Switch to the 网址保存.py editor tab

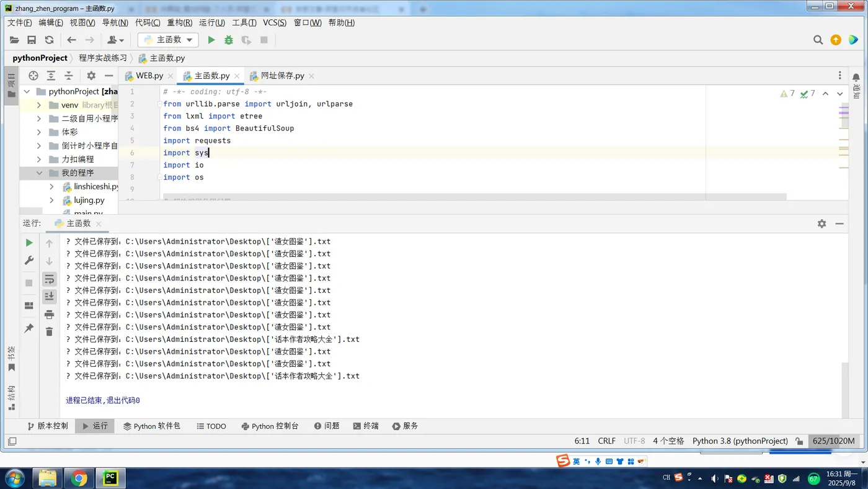[x=282, y=76]
